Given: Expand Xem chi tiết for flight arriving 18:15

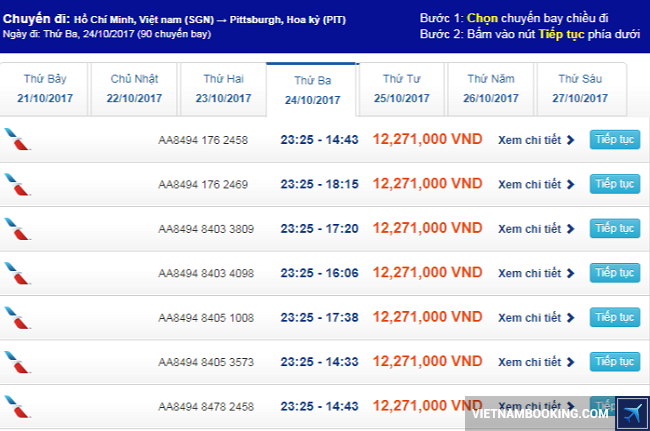Looking at the screenshot, I should coord(536,184).
